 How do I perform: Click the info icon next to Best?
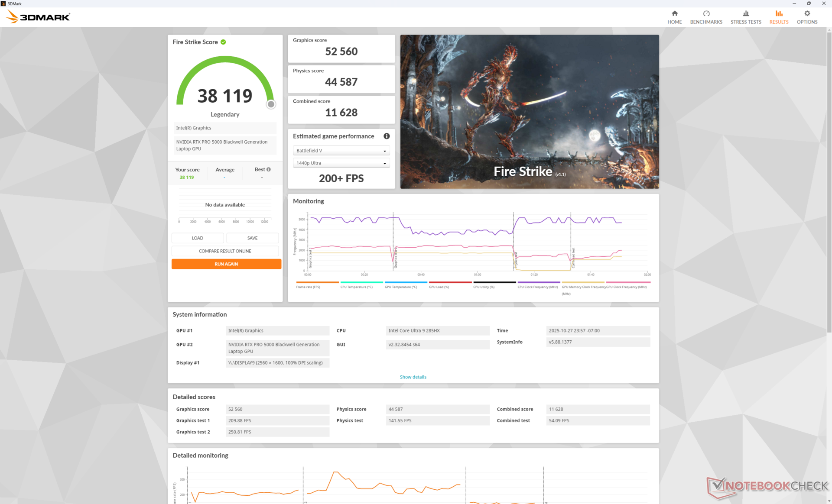pyautogui.click(x=269, y=169)
